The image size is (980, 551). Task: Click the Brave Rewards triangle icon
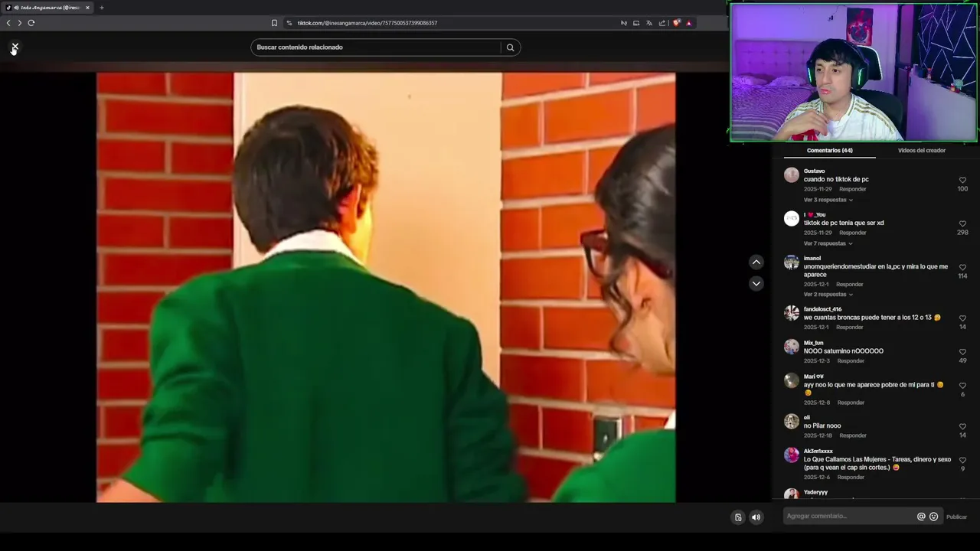688,23
